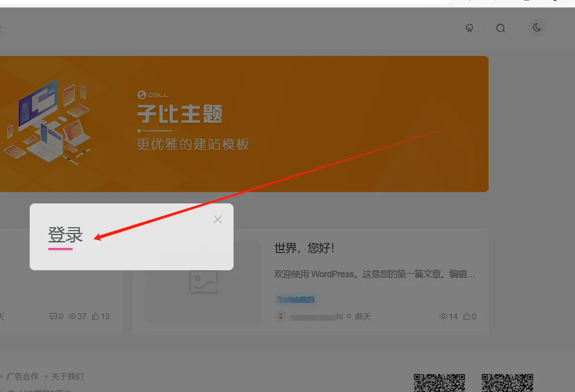The width and height of the screenshot is (575, 392).
Task: Select the 登录 tab in the popup
Action: pos(65,235)
